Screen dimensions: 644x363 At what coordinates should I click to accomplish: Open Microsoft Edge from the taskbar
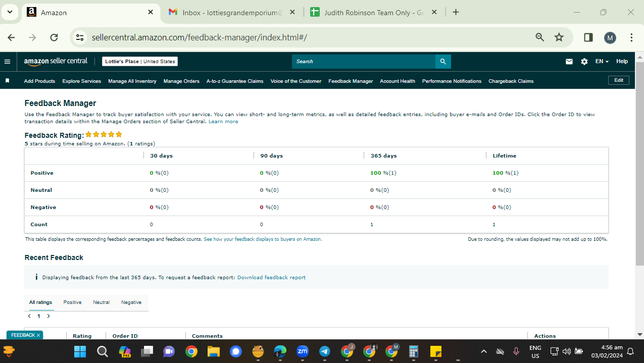tap(280, 351)
